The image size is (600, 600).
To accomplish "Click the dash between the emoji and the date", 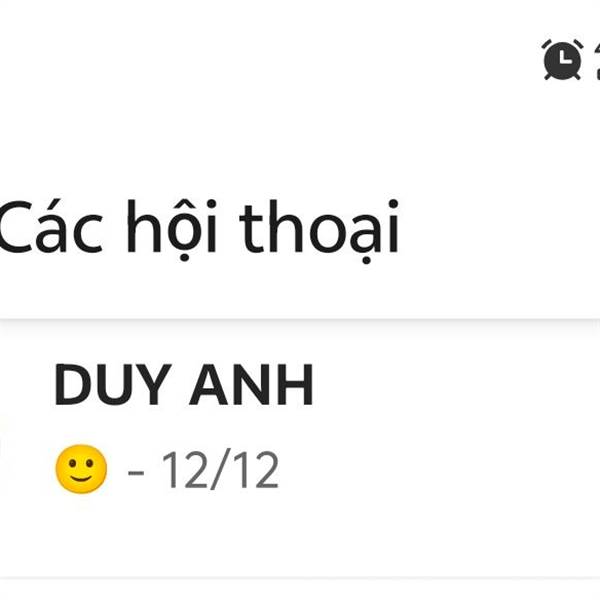I will tap(136, 473).
